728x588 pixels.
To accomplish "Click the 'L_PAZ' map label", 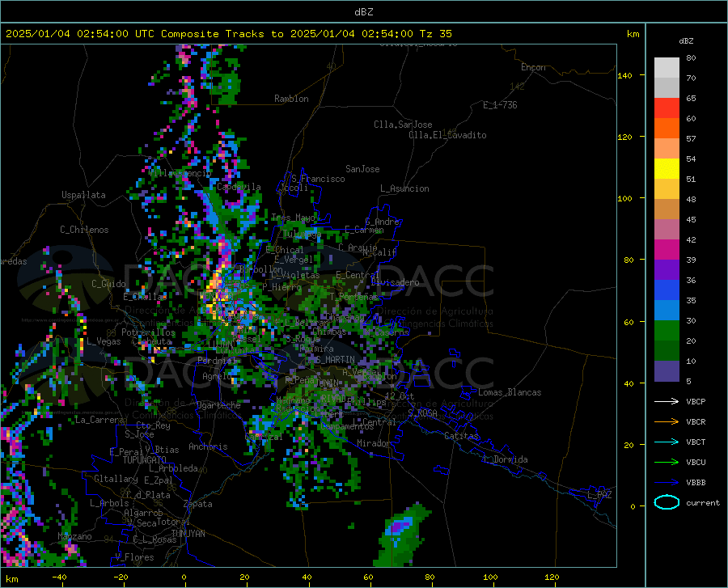I will pyautogui.click(x=599, y=495).
